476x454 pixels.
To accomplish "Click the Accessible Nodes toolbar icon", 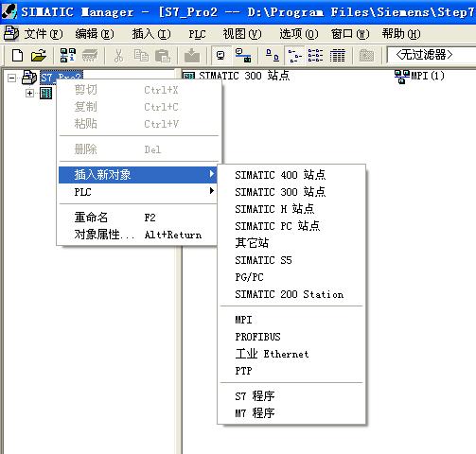I will tap(68, 56).
